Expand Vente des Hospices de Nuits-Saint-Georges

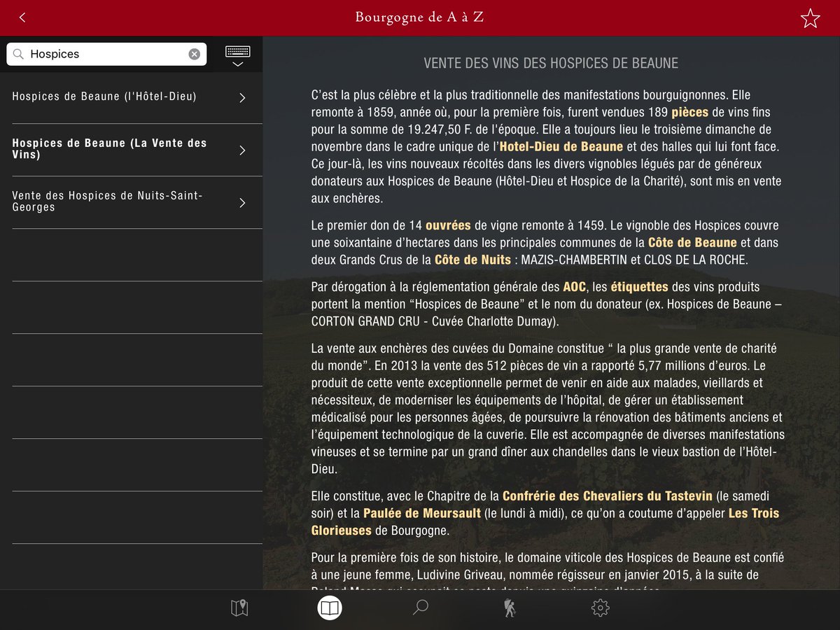pos(126,202)
